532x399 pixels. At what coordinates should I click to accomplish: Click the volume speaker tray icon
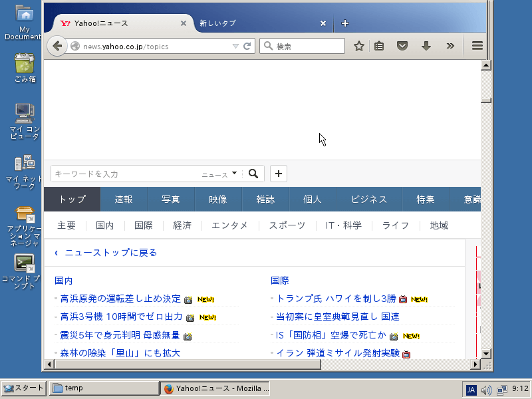tap(487, 390)
